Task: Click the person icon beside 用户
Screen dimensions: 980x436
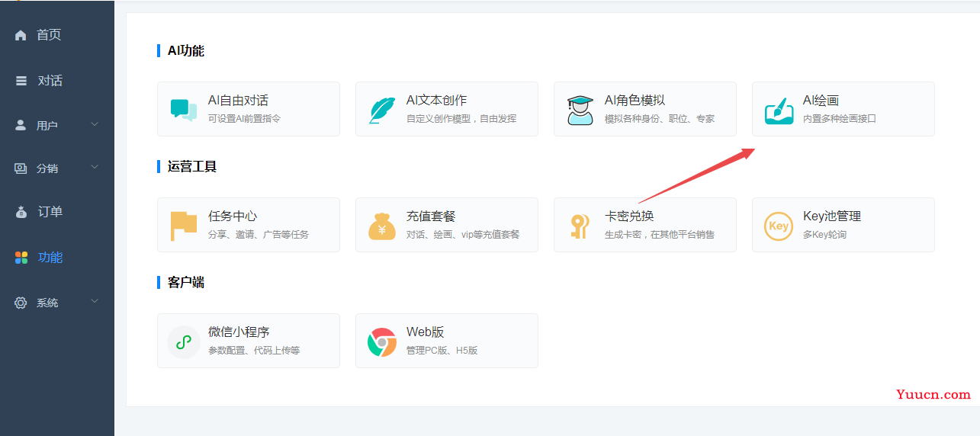Action: (x=21, y=125)
